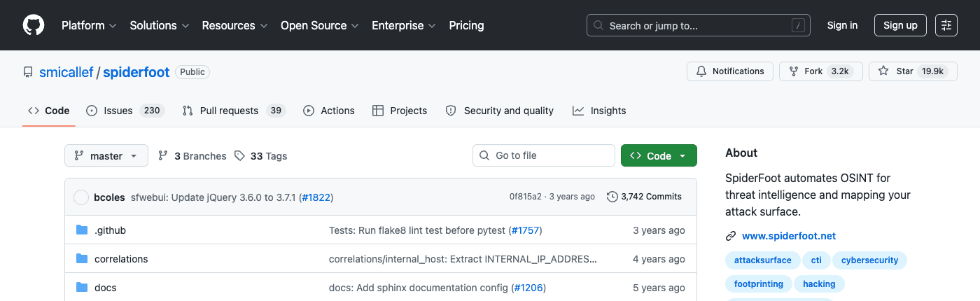This screenshot has width=980, height=301.
Task: Expand the Solutions menu
Action: (x=160, y=25)
